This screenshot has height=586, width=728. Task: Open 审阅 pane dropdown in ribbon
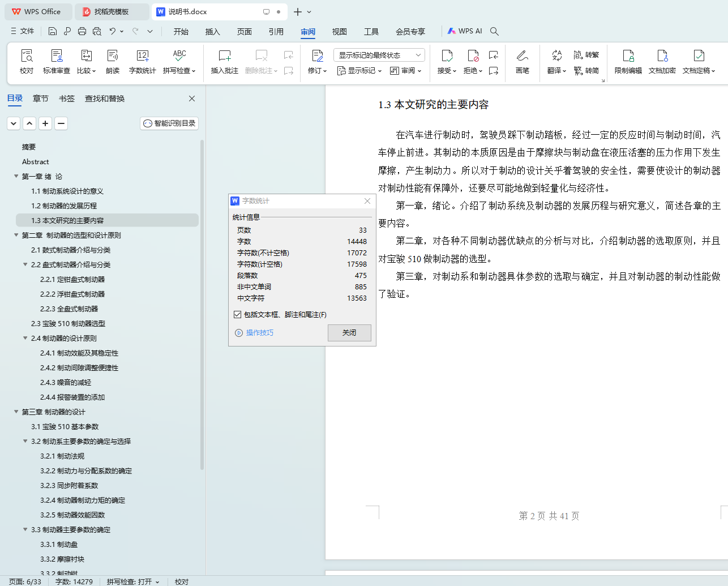click(406, 71)
